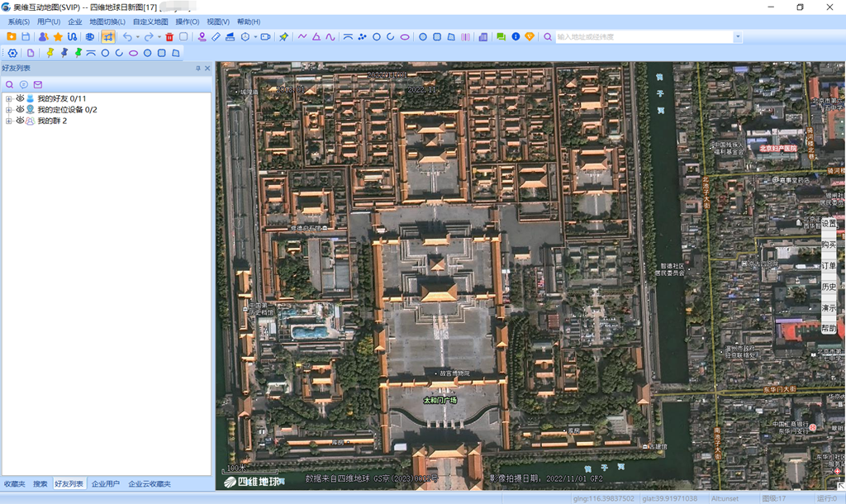Toggle pin on 好友列表 panel header
Image resolution: width=846 pixels, height=504 pixels.
[x=198, y=68]
